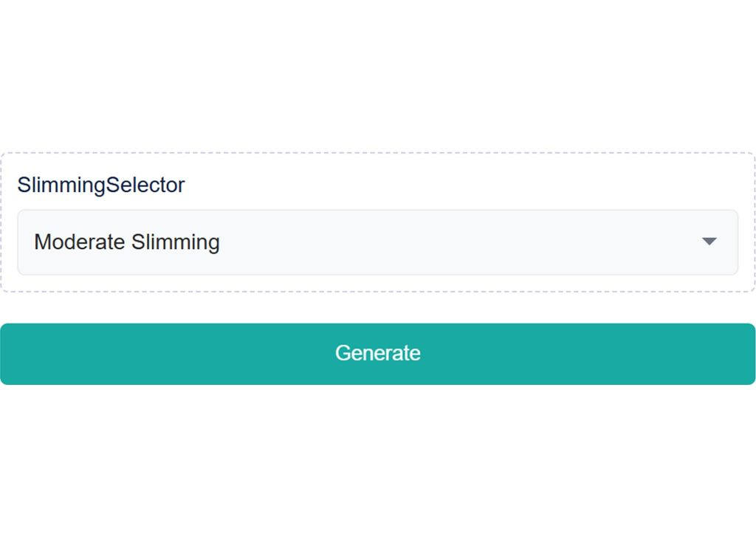Show slimming options via the caret
The width and height of the screenshot is (756, 537).
[x=709, y=242]
